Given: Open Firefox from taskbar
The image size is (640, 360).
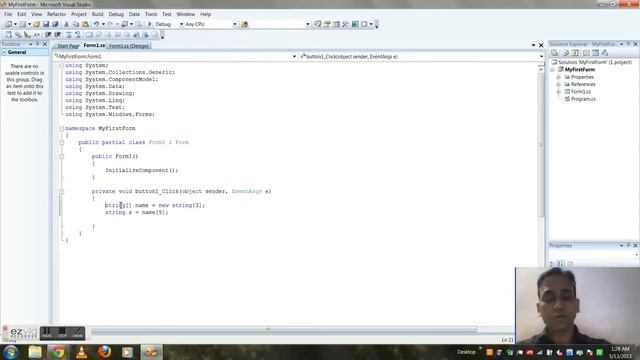Looking at the screenshot, I should coord(104,352).
